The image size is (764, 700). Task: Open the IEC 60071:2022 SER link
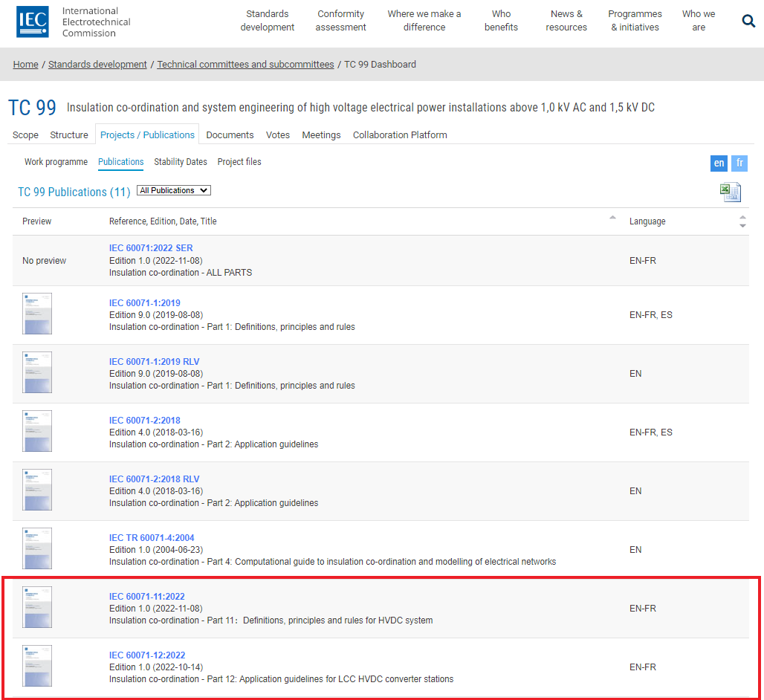click(151, 248)
